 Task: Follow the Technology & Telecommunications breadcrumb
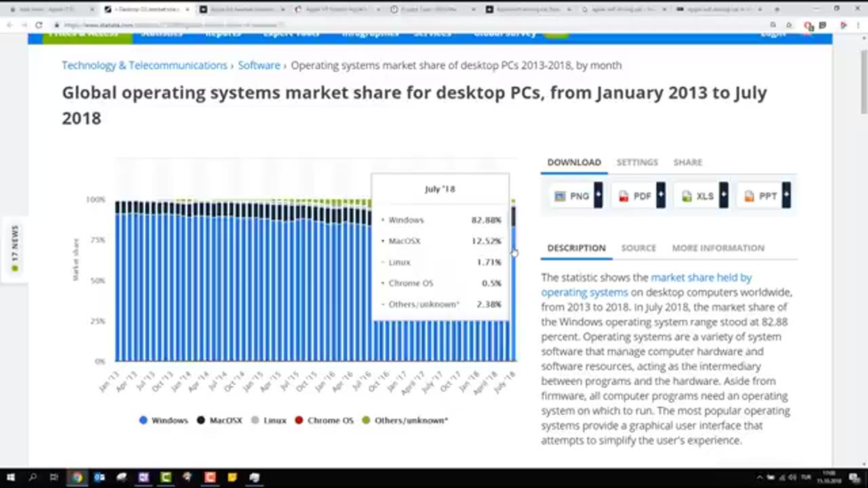(144, 65)
